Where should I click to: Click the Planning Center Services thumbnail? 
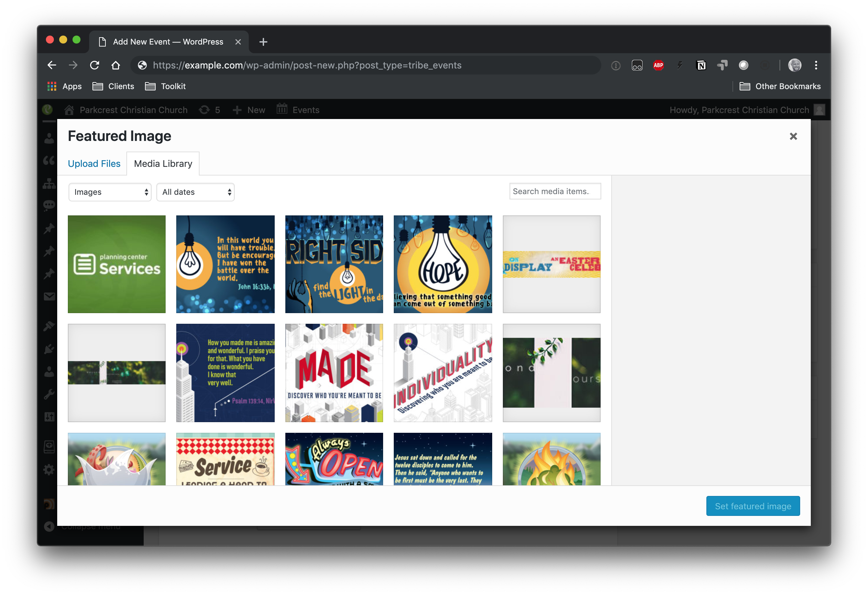[117, 264]
